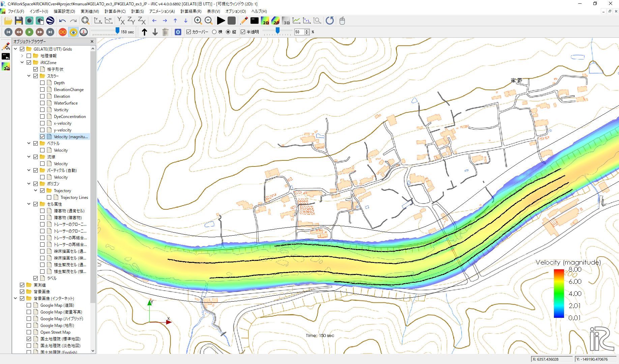This screenshot has height=364, width=619.
Task: Collapse the Trajectory folder node
Action: [x=36, y=191]
